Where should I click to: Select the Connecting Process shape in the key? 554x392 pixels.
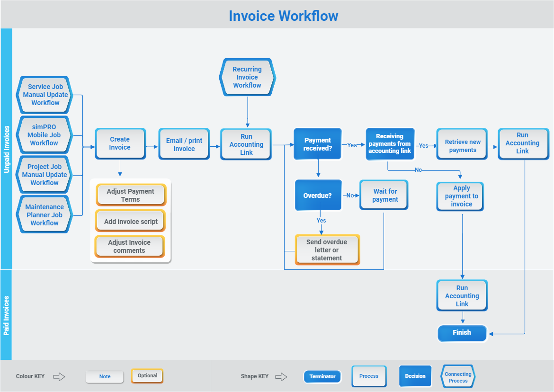[x=457, y=376]
